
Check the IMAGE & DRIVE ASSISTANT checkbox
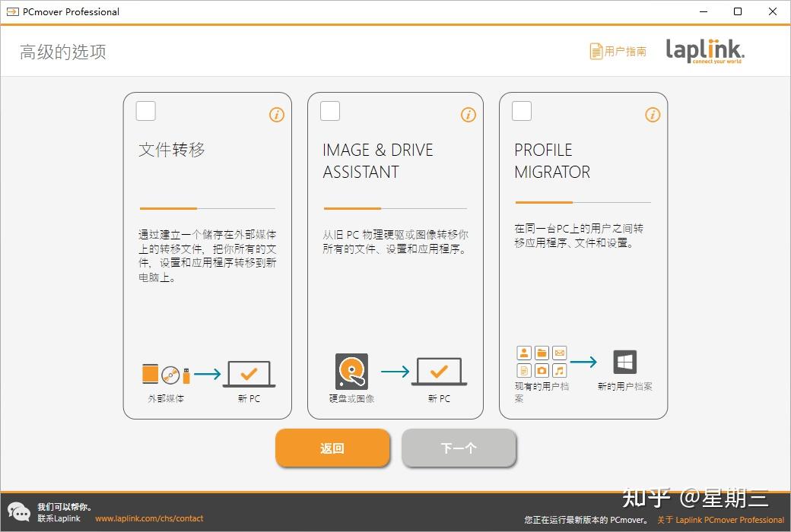[x=330, y=111]
